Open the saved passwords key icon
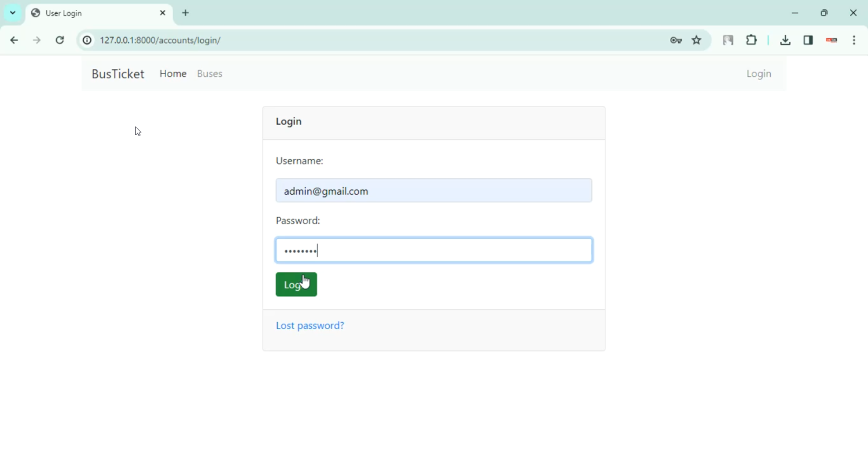This screenshot has width=868, height=453. click(x=675, y=41)
